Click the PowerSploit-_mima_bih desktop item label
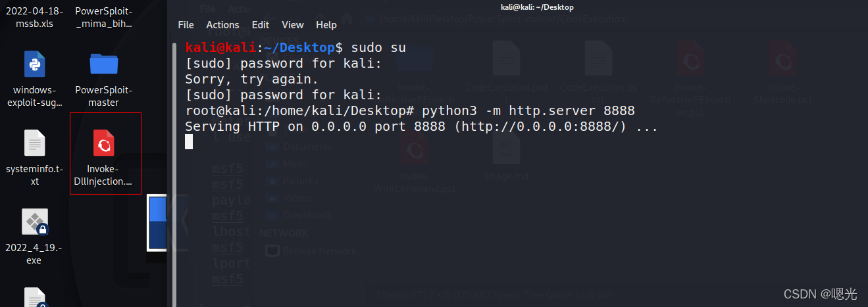868x307 pixels. click(x=104, y=18)
